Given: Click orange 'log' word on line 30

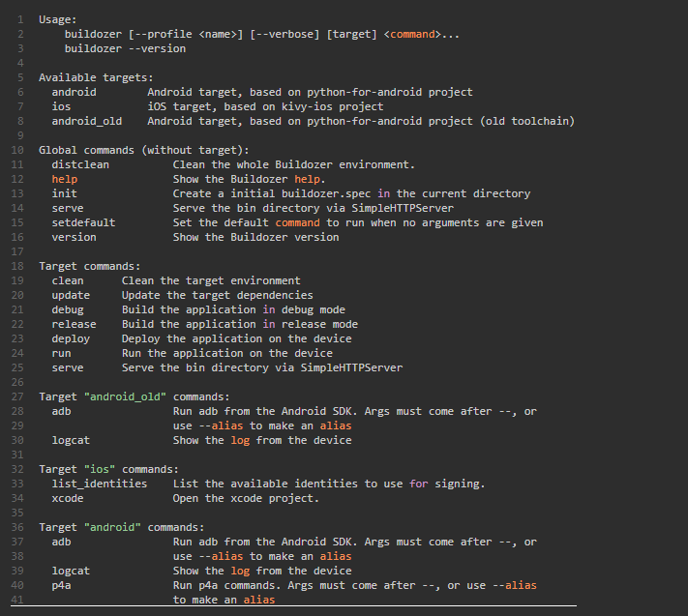Looking at the screenshot, I should [240, 440].
